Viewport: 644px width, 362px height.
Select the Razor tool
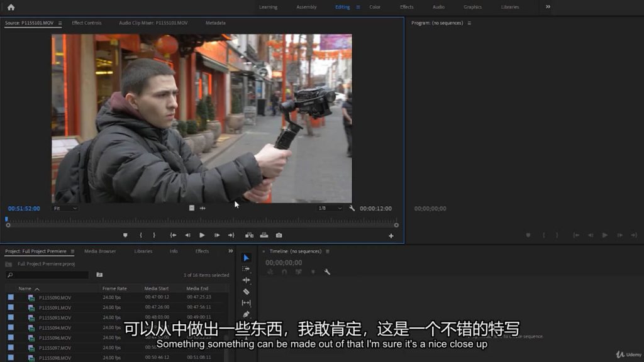click(246, 292)
